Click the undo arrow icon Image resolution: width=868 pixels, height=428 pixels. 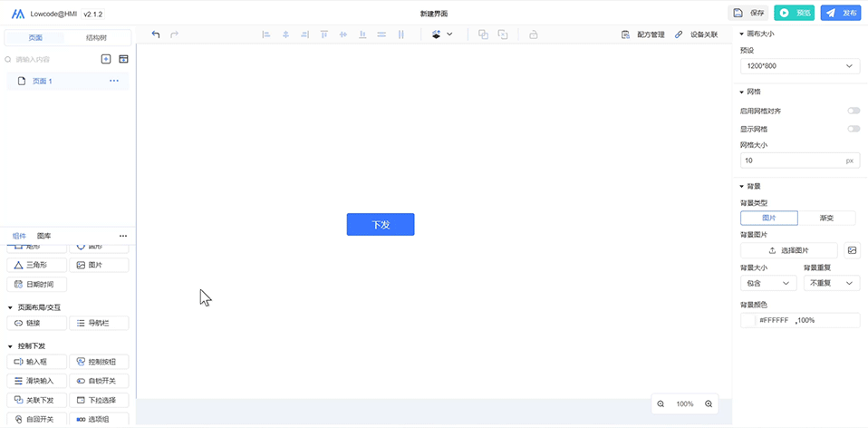click(156, 34)
